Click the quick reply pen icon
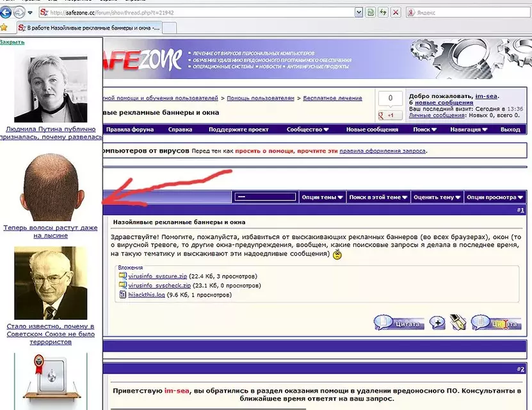 pyautogui.click(x=458, y=322)
